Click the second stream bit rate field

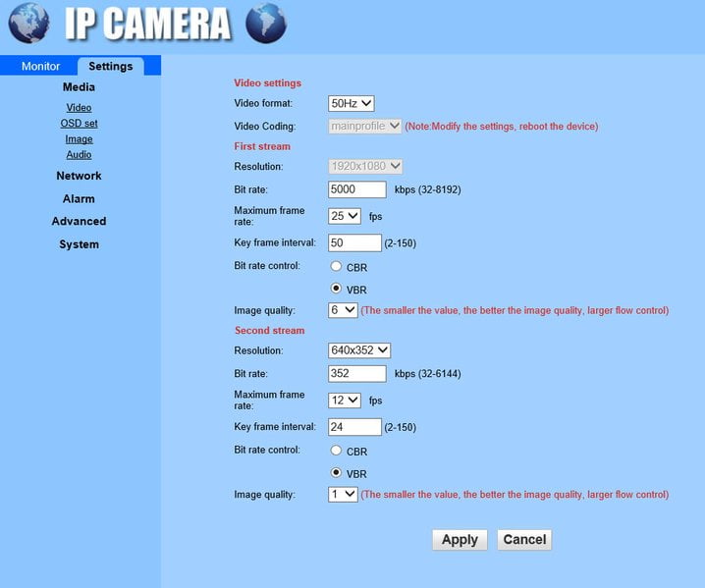coord(357,374)
